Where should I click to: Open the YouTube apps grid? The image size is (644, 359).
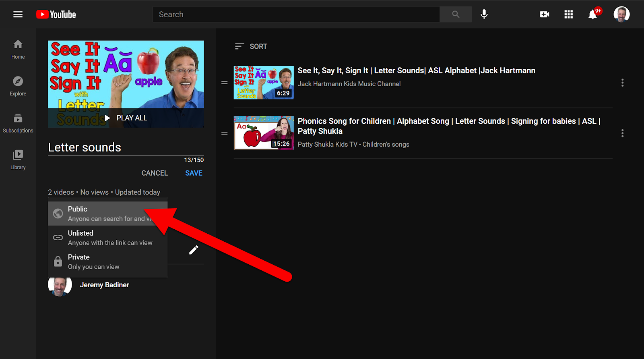pyautogui.click(x=568, y=15)
